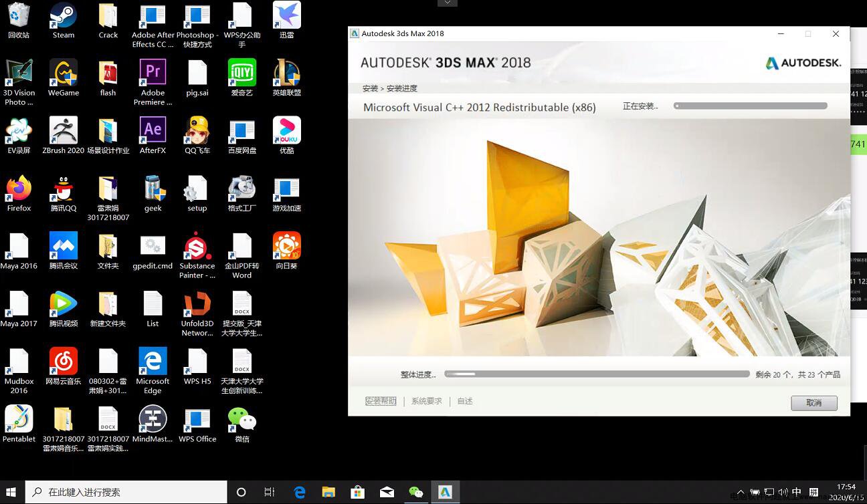Open the Substance Painter shortcut
Viewport: 867px width, 504px height.
point(197,256)
